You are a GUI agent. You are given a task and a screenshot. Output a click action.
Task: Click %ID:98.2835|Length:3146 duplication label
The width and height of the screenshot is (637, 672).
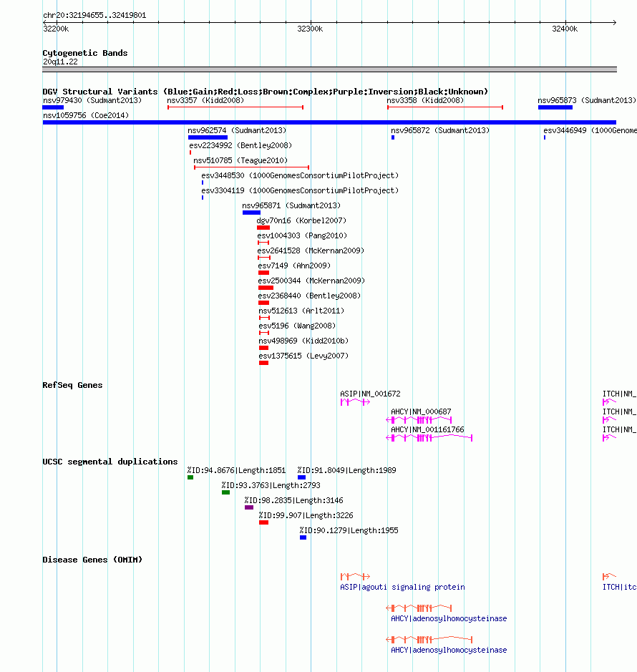(293, 500)
